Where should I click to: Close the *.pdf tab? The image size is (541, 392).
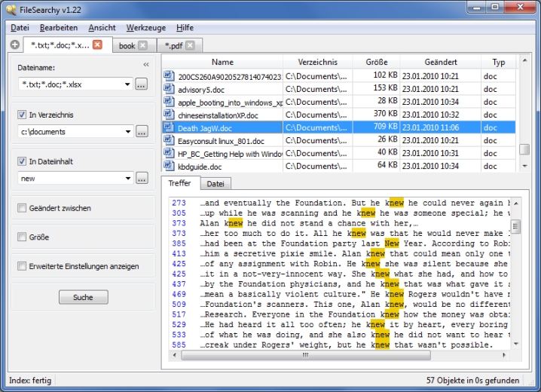[x=190, y=46]
